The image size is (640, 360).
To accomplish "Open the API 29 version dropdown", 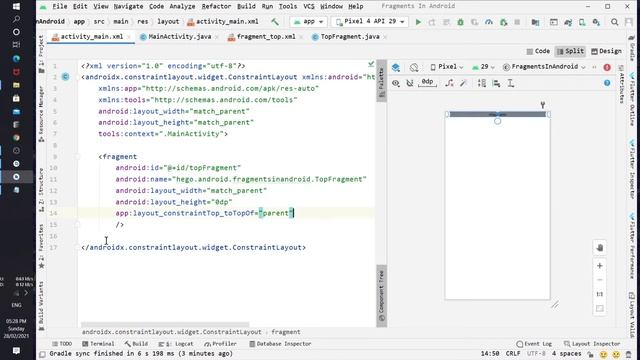I will (x=483, y=67).
